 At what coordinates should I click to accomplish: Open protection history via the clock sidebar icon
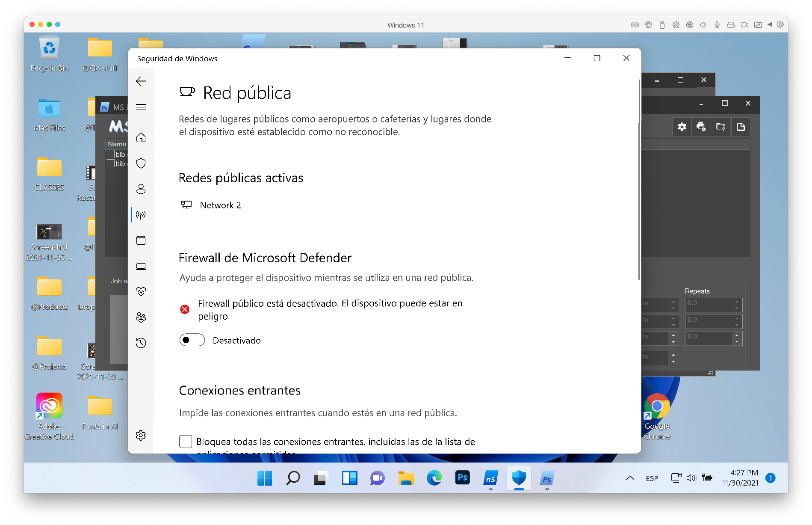tap(141, 343)
